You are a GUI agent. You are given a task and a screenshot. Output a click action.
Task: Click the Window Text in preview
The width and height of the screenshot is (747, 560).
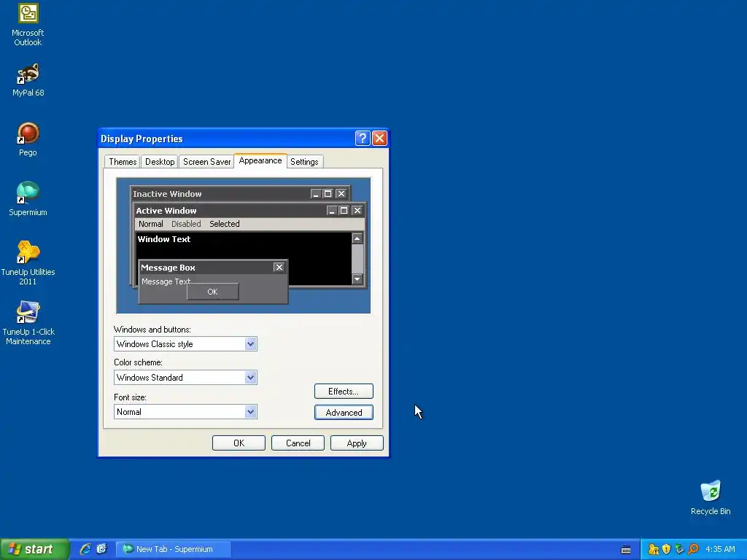(164, 239)
